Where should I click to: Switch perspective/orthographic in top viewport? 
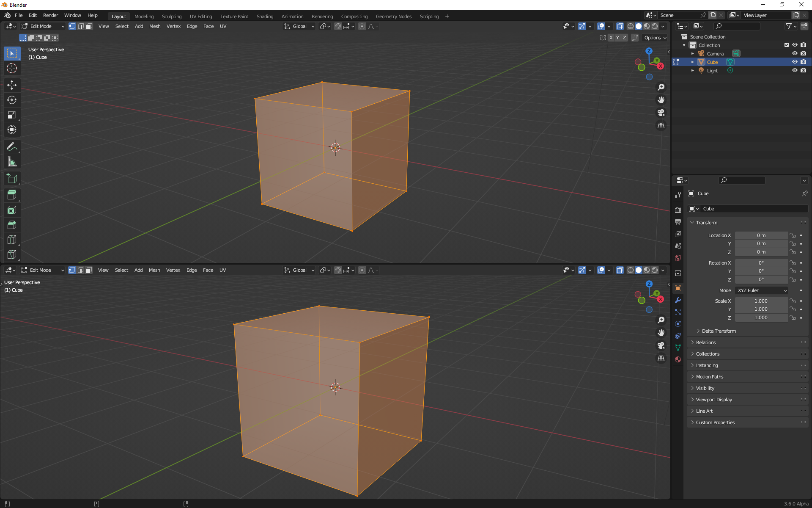(661, 126)
